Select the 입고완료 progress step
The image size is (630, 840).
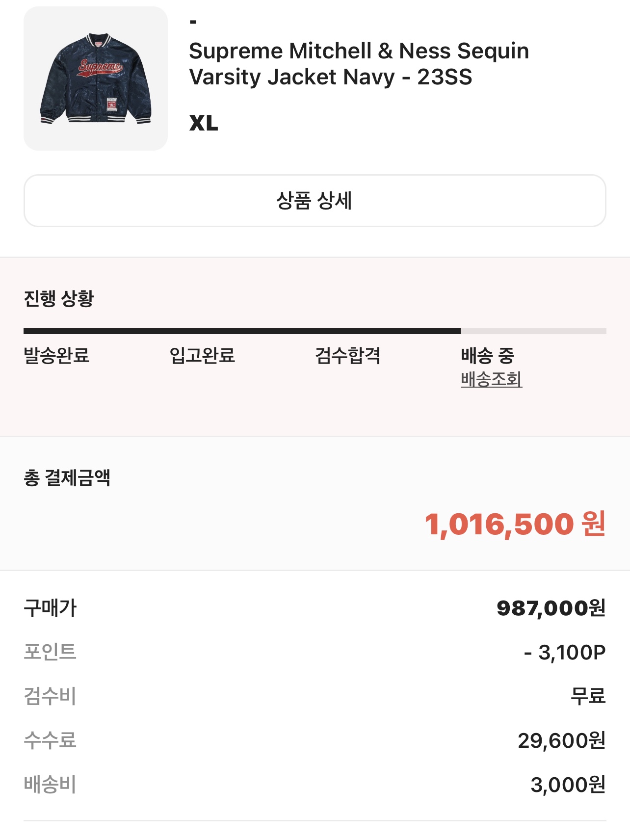tap(202, 355)
